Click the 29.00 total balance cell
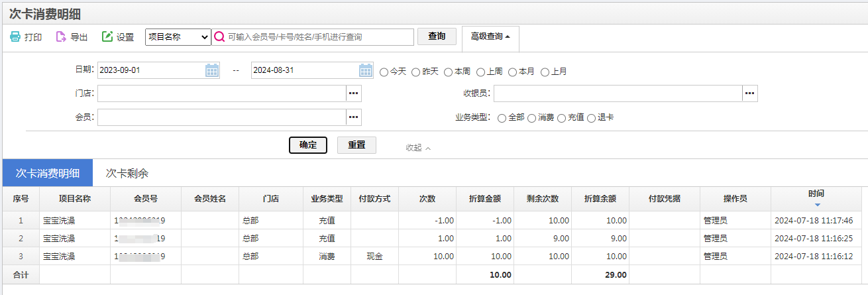Screen dimensions: 868x295 click(x=600, y=274)
